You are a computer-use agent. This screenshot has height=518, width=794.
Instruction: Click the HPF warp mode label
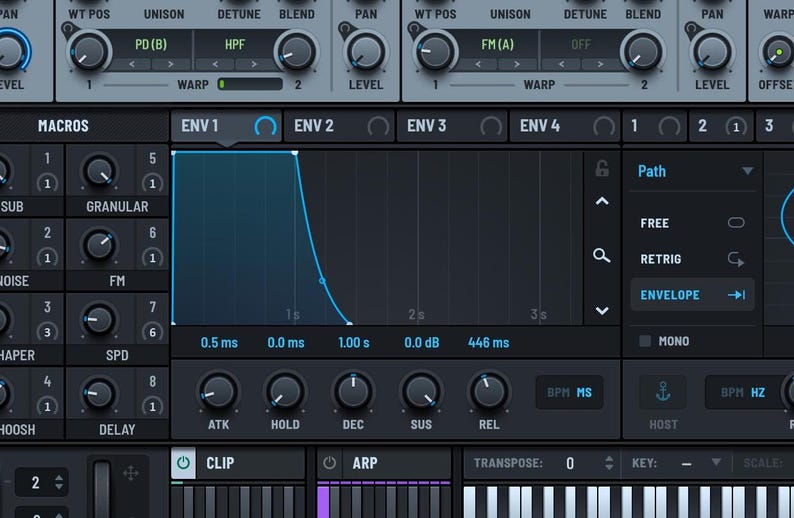tap(235, 44)
